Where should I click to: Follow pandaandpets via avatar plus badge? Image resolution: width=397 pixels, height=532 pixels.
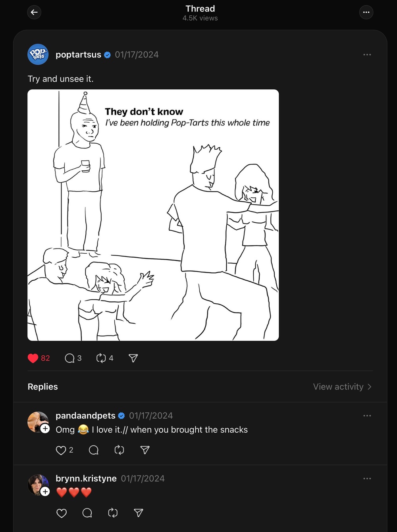click(x=45, y=429)
